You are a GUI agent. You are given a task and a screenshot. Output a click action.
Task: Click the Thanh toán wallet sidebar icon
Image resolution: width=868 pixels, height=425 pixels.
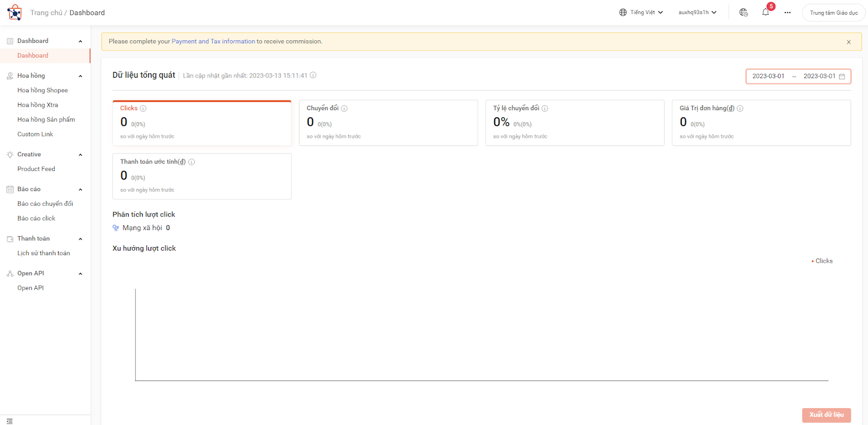[x=10, y=239]
